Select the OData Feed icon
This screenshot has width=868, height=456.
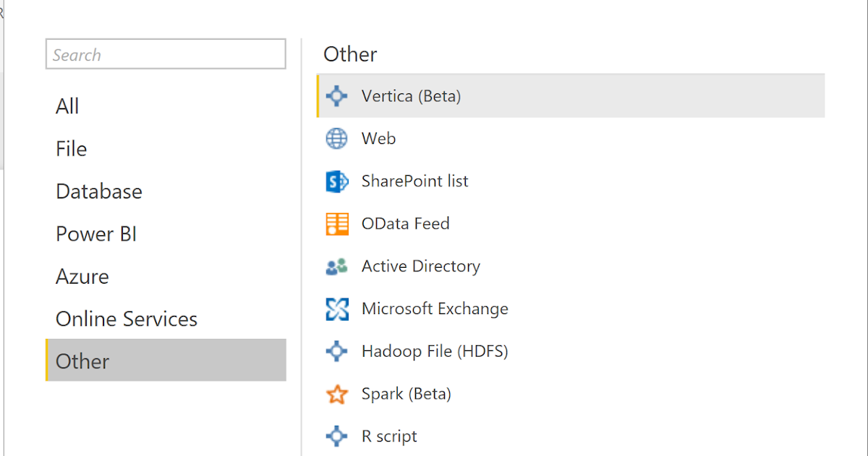tap(336, 224)
